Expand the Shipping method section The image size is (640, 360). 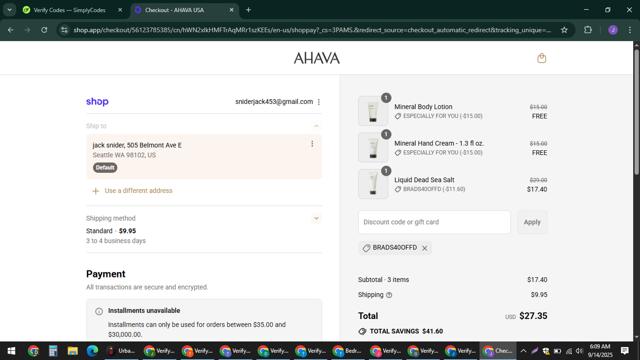click(x=316, y=218)
